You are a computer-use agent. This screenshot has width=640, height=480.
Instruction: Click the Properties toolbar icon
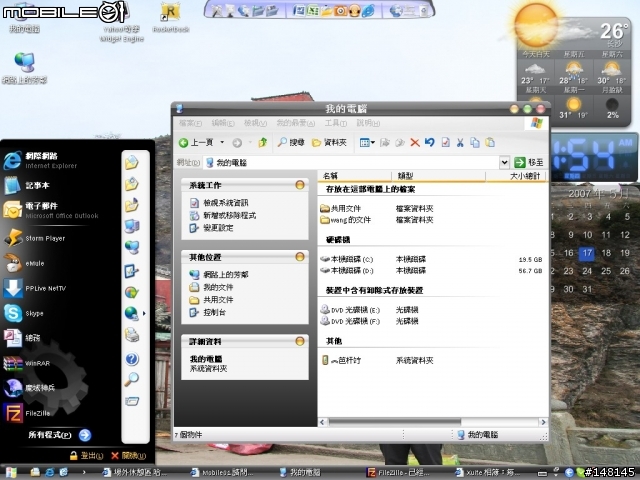pos(445,142)
